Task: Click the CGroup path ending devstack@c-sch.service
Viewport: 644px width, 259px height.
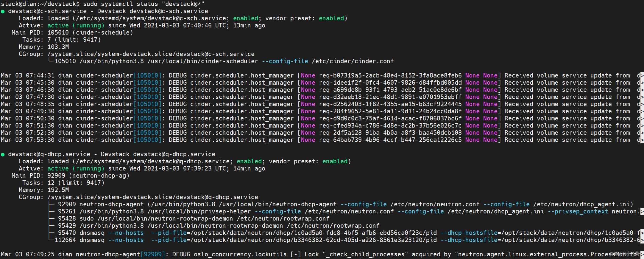Action: (151, 54)
